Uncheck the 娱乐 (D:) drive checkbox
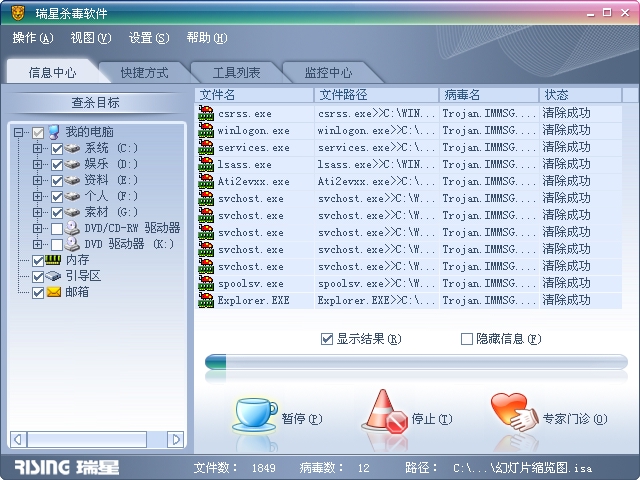 pyautogui.click(x=57, y=165)
